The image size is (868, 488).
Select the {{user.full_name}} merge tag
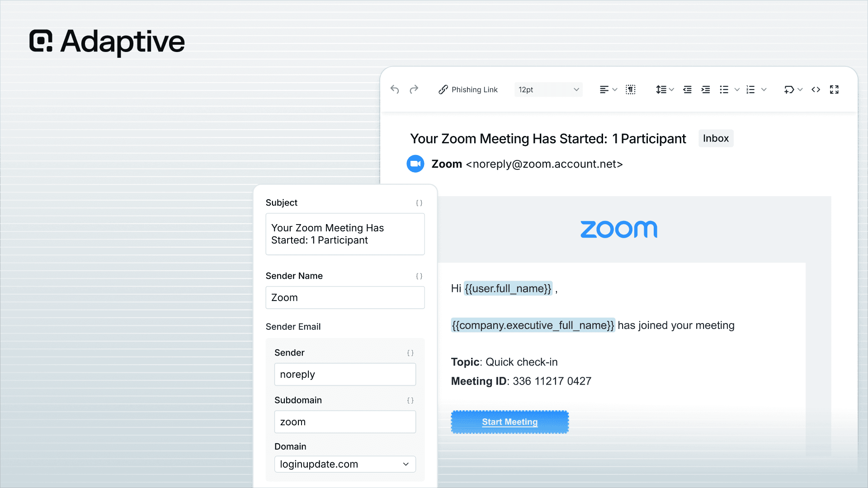pyautogui.click(x=508, y=288)
